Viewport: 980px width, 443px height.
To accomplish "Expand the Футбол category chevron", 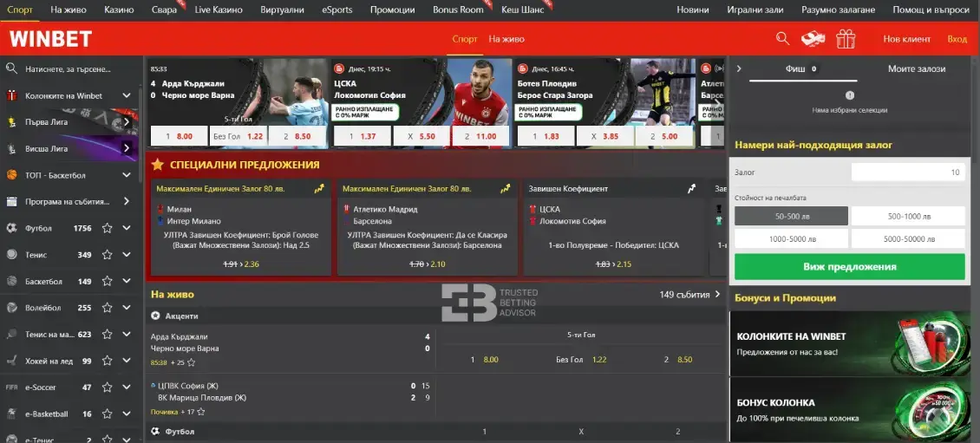I will [127, 228].
